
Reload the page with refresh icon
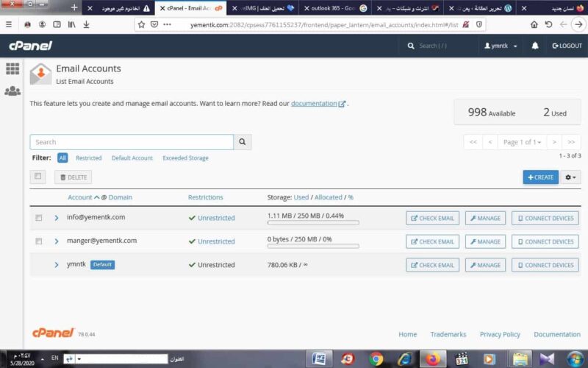coord(548,24)
